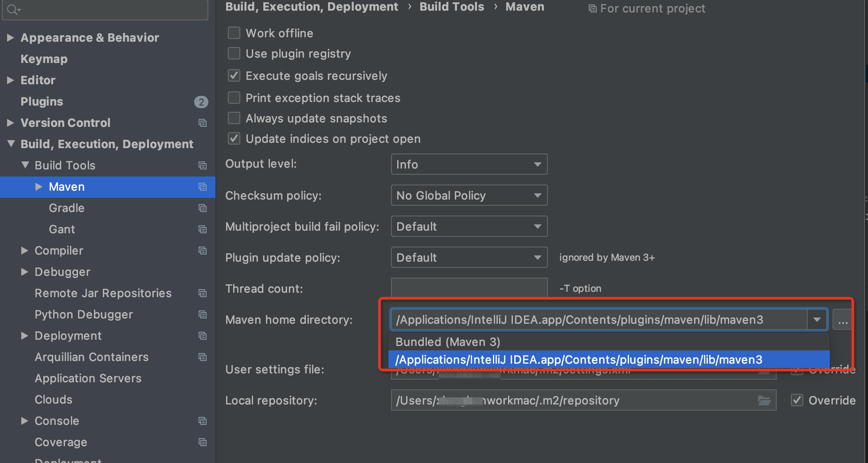Click the settings search field
This screenshot has width=868, height=463.
click(105, 9)
